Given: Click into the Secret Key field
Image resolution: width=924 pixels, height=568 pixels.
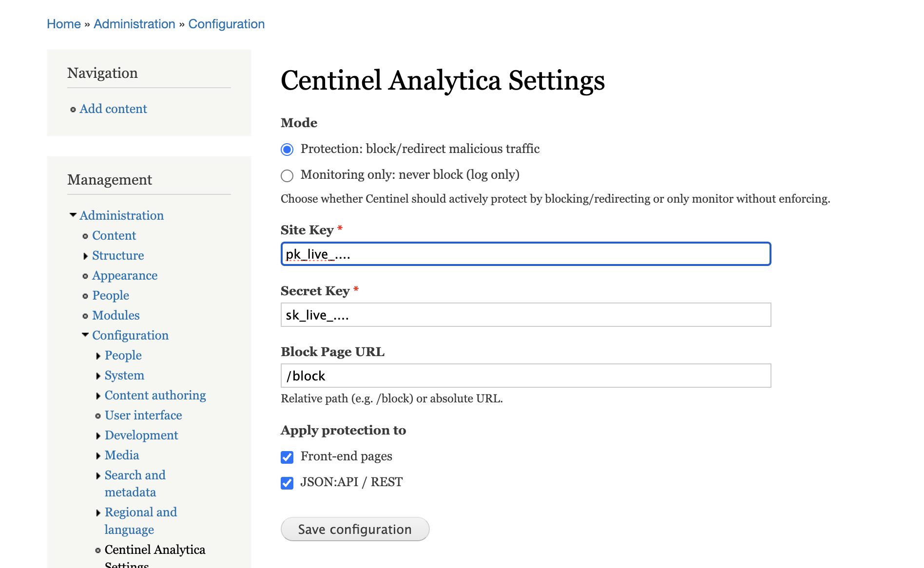Looking at the screenshot, I should point(525,315).
